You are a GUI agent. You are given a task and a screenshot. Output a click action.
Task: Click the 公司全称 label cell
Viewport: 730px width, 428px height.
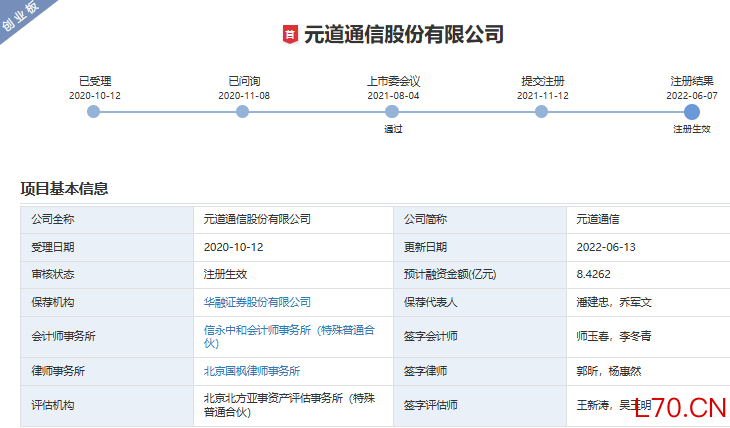[107, 220]
